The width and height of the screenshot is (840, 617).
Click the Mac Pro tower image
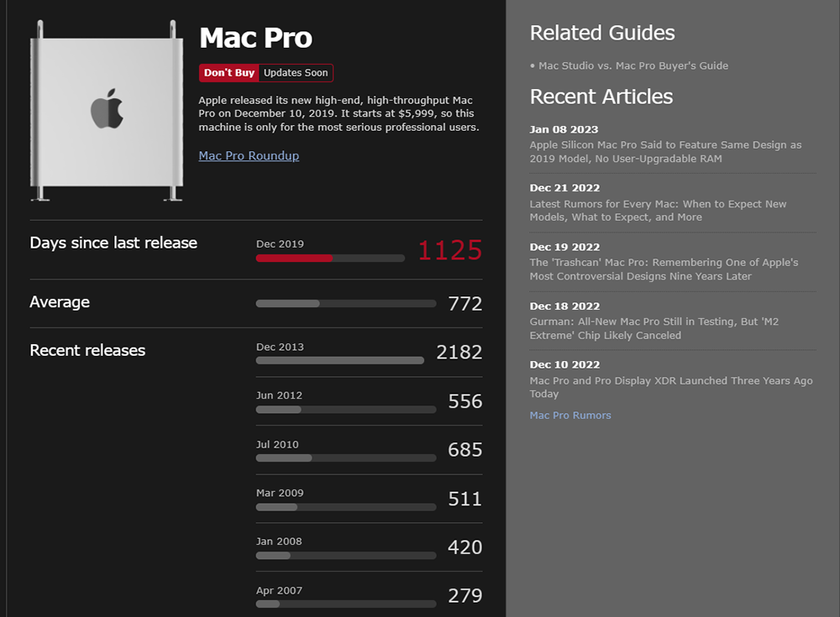coord(107,111)
